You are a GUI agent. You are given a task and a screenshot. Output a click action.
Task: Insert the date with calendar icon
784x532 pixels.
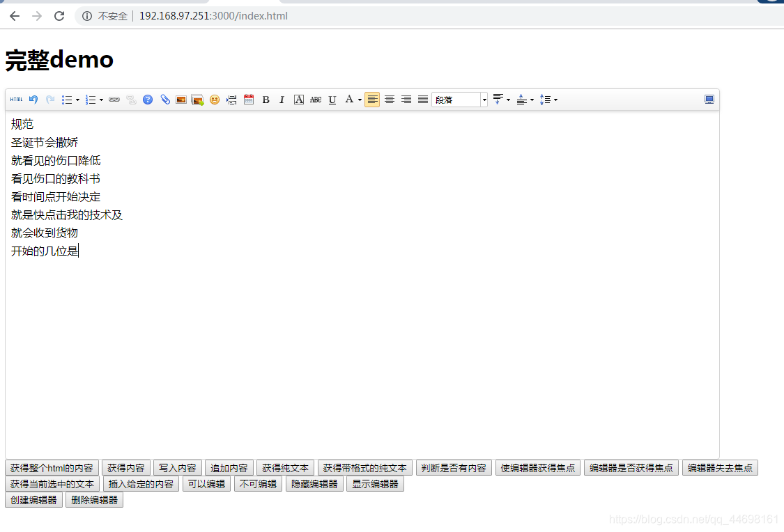[249, 100]
